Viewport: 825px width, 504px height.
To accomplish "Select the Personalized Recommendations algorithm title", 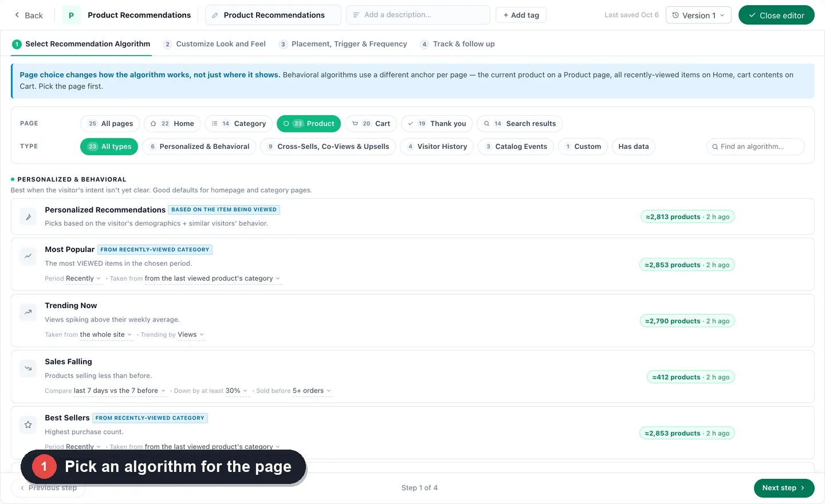I will (x=105, y=210).
